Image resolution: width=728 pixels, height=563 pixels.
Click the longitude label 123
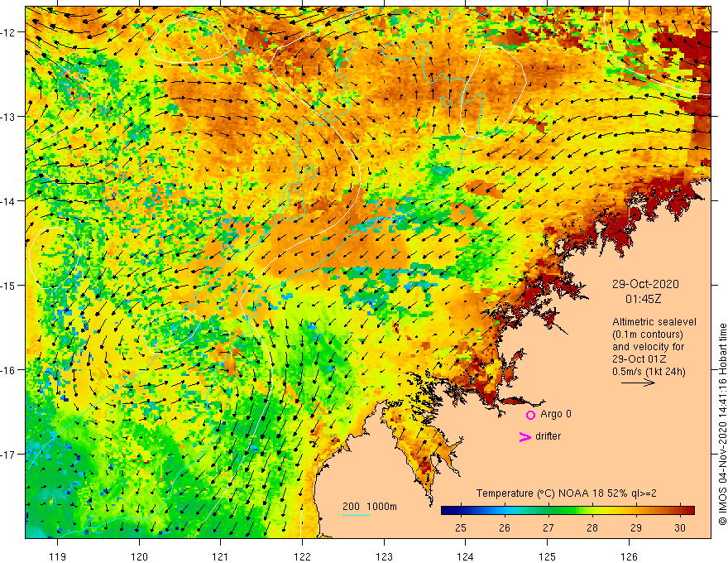click(384, 556)
